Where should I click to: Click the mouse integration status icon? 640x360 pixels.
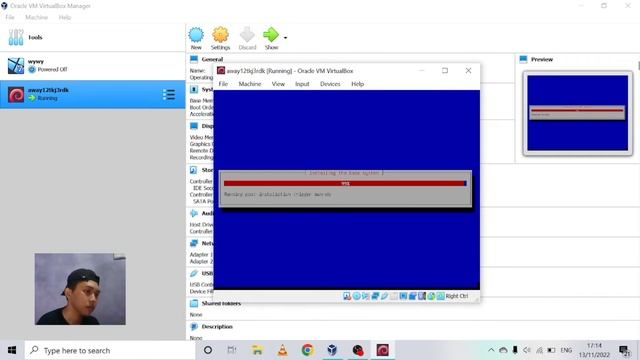(431, 296)
